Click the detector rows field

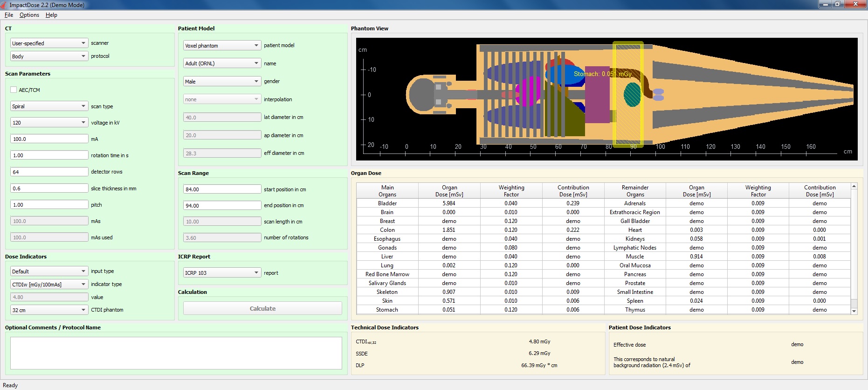49,172
